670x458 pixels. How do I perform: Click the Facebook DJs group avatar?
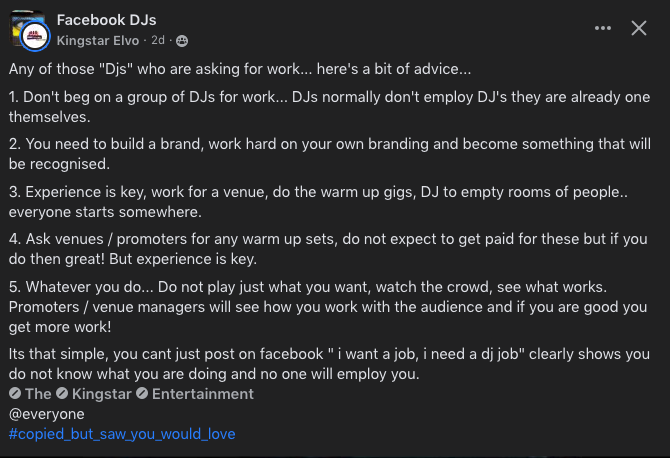click(24, 24)
